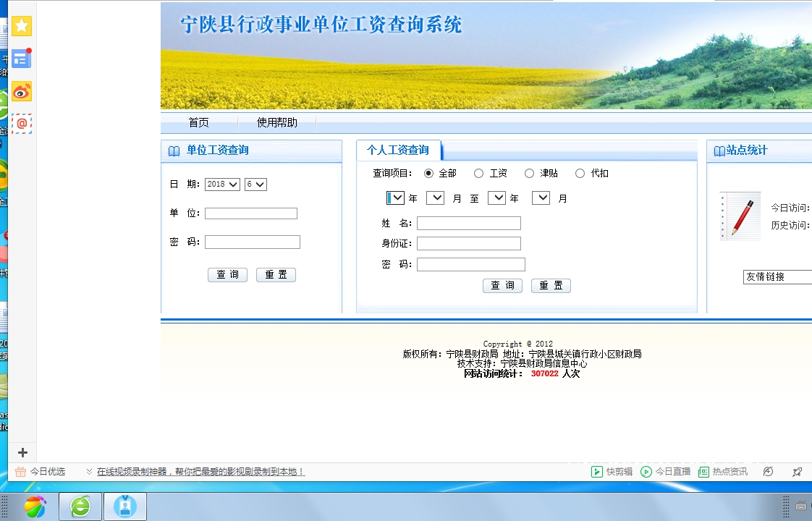This screenshot has width=812, height=521.
Task: Expand the 友情链接 dropdown
Action: [777, 277]
